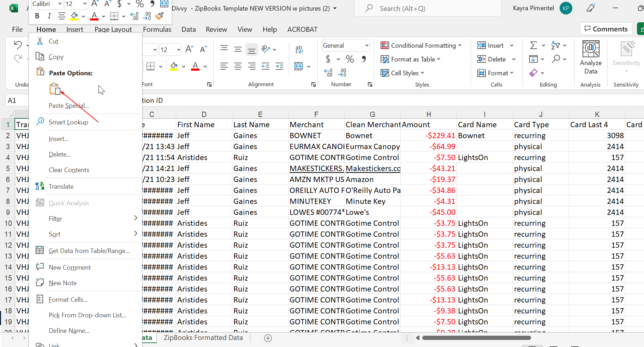644x347 pixels.
Task: Click the Paste icon under Paste Options
Action: click(55, 89)
